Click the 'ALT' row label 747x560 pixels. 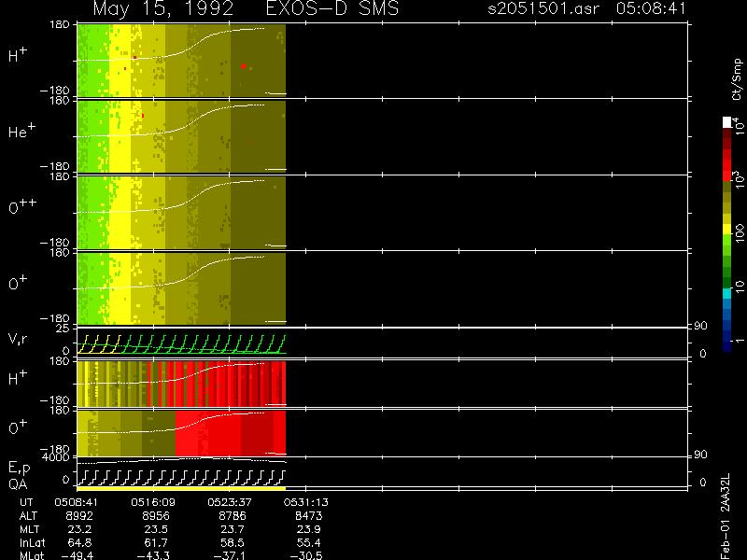click(28, 516)
